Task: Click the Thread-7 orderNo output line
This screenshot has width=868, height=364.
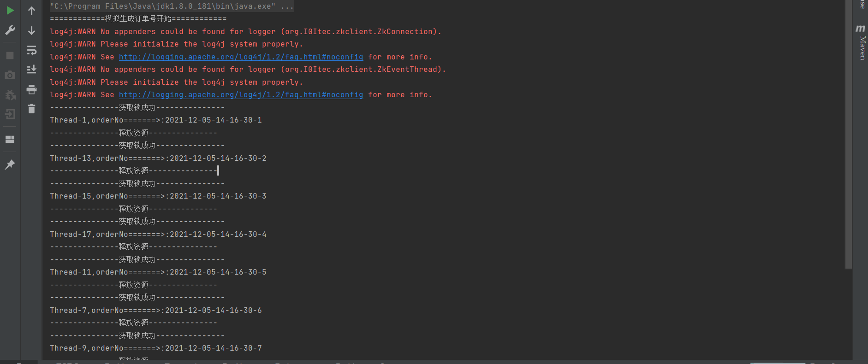Action: coord(156,310)
